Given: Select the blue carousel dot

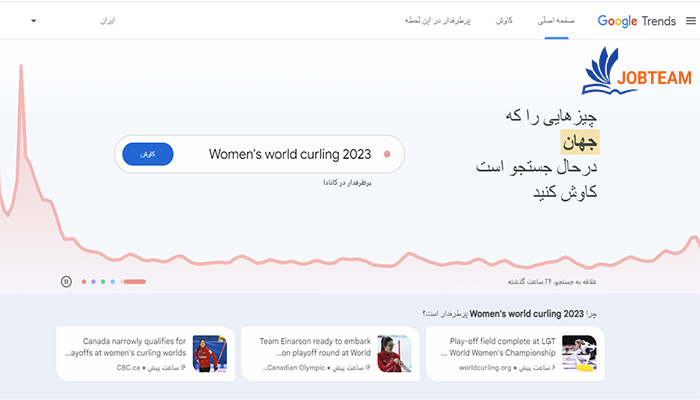Looking at the screenshot, I should click(112, 282).
